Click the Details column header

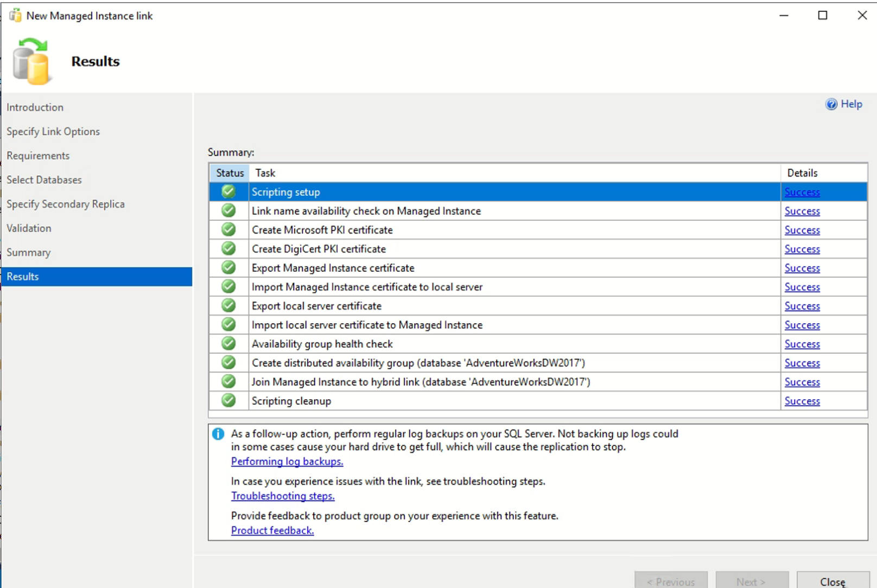pos(824,173)
